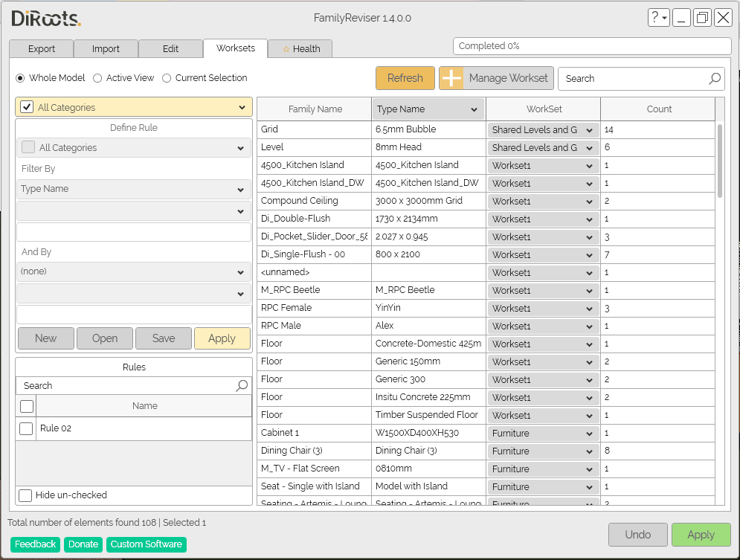Click the plus icon beside Manage Workset
Screen dimensions: 740x560
[x=452, y=78]
